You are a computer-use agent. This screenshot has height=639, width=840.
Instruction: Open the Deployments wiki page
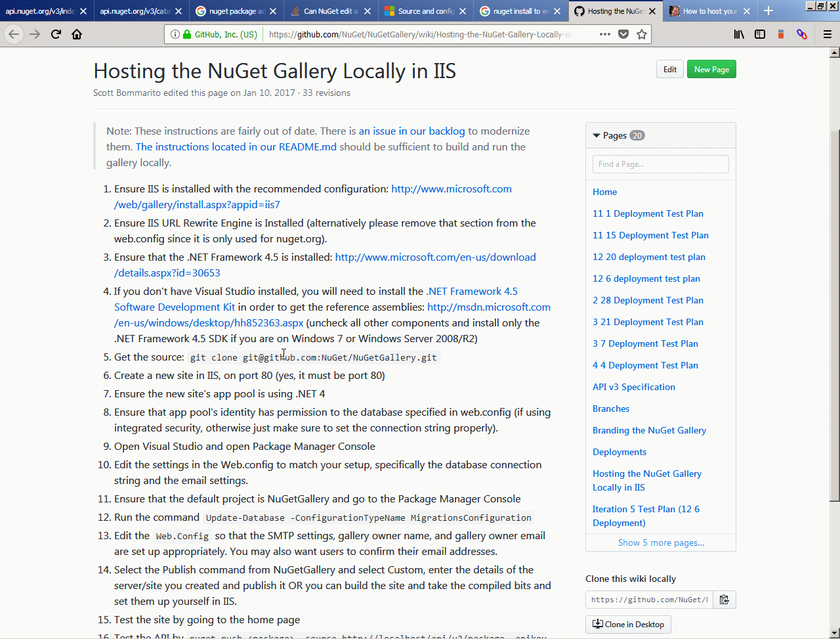coord(619,452)
